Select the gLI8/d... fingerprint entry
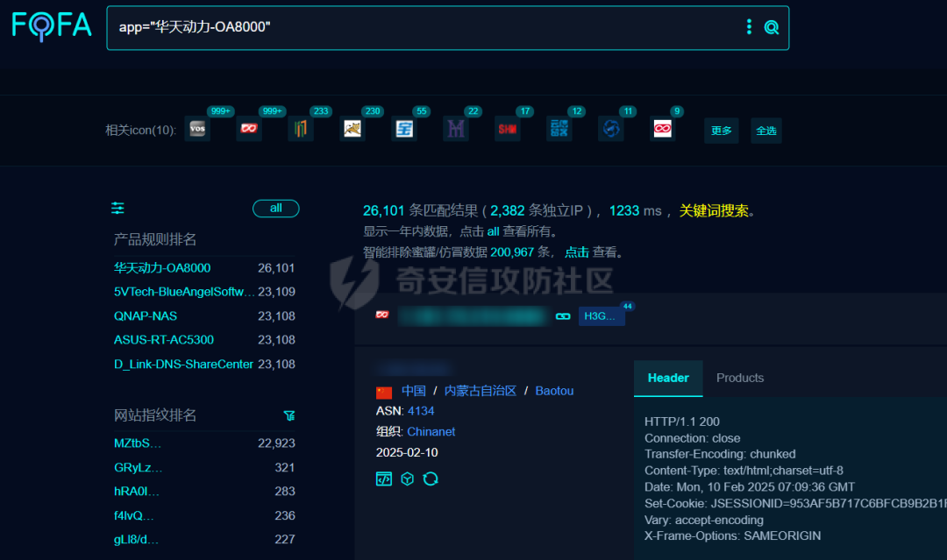The width and height of the screenshot is (947, 560). (137, 540)
